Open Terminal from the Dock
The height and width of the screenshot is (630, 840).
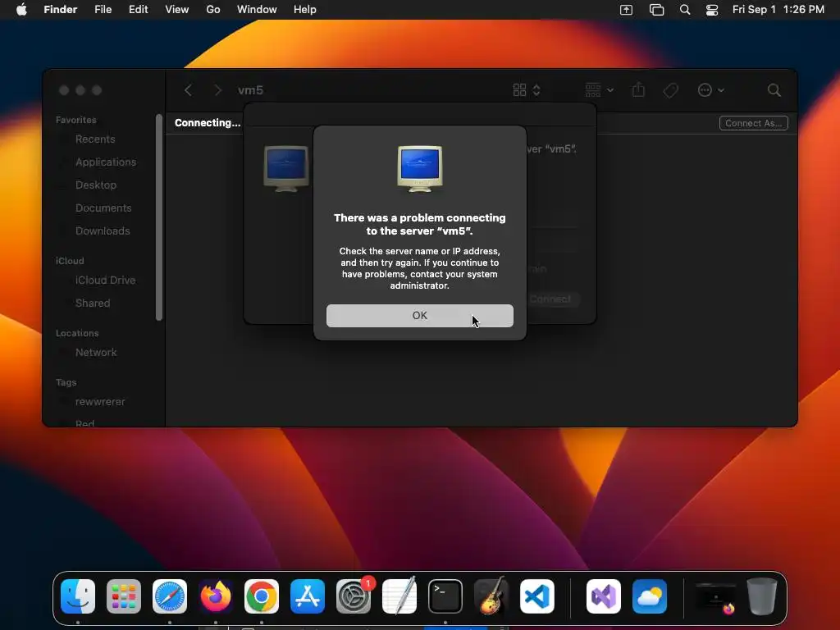(445, 596)
